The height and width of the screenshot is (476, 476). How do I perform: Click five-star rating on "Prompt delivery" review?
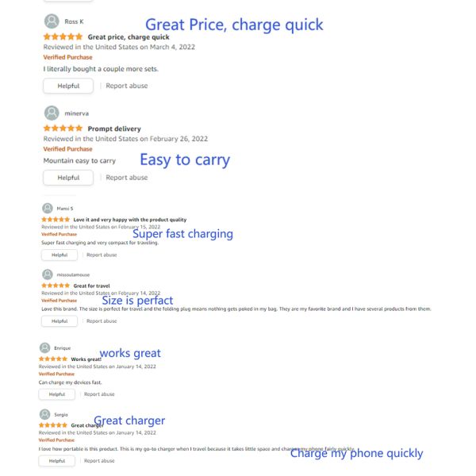point(63,129)
